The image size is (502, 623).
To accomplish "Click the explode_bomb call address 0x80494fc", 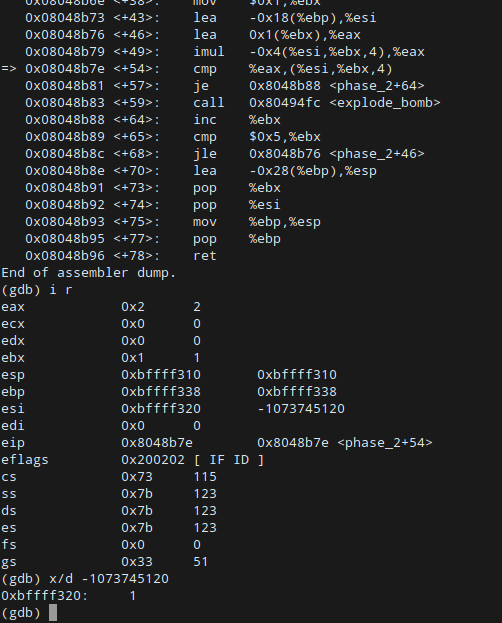I will pos(285,103).
